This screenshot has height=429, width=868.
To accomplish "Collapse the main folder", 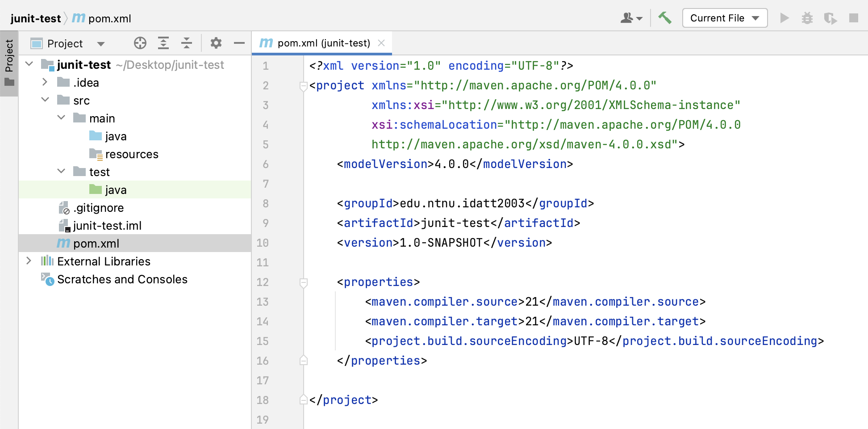I will (x=61, y=118).
